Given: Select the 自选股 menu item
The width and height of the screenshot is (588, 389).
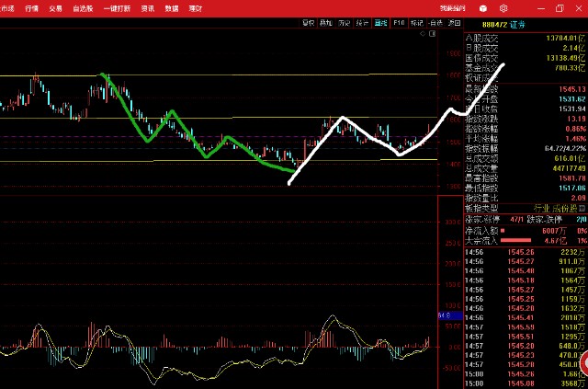Looking at the screenshot, I should [x=83, y=6].
